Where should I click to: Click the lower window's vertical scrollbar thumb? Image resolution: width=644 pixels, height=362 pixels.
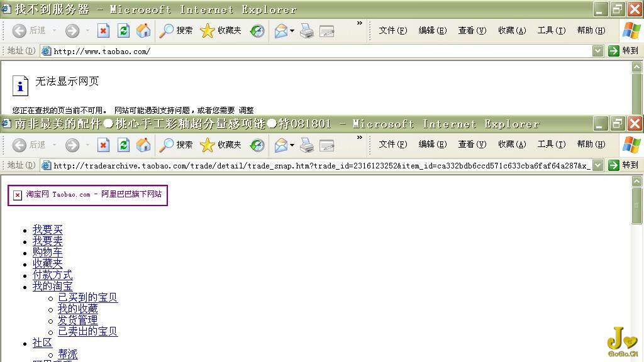click(x=637, y=205)
